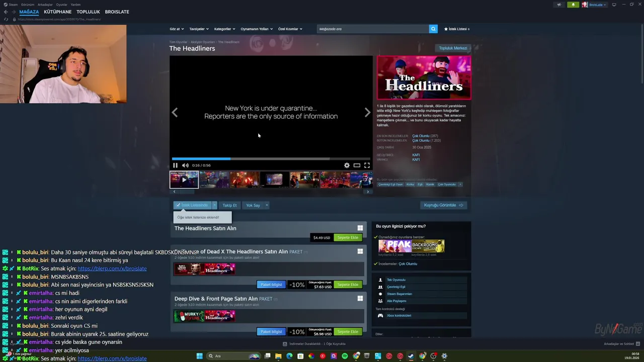Click the blue search magnifier button
The height and width of the screenshot is (362, 644).
(433, 29)
